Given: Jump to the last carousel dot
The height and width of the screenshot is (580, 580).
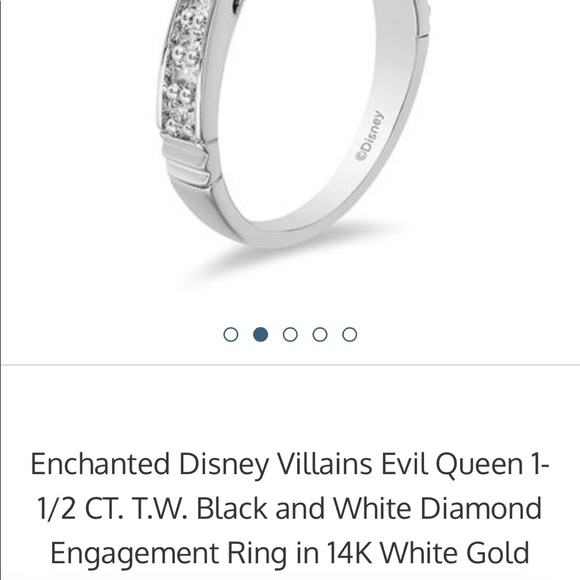Looking at the screenshot, I should point(349,334).
